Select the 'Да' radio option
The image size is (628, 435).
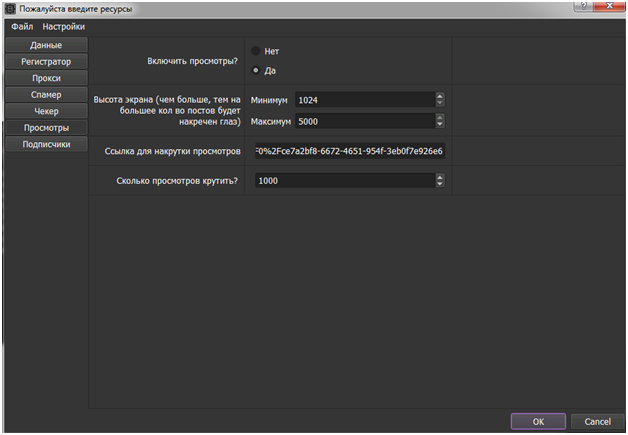(x=256, y=70)
